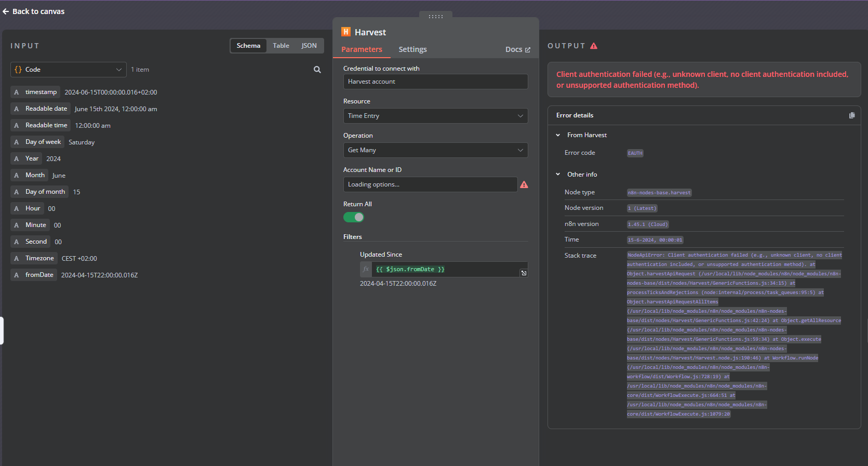
Task: Click the resolved 2024-04-15T22:00:00.016Z expression preview
Action: (x=398, y=284)
